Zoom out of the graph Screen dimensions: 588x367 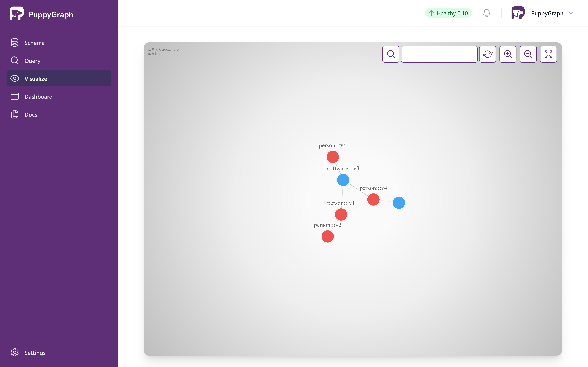(x=528, y=54)
